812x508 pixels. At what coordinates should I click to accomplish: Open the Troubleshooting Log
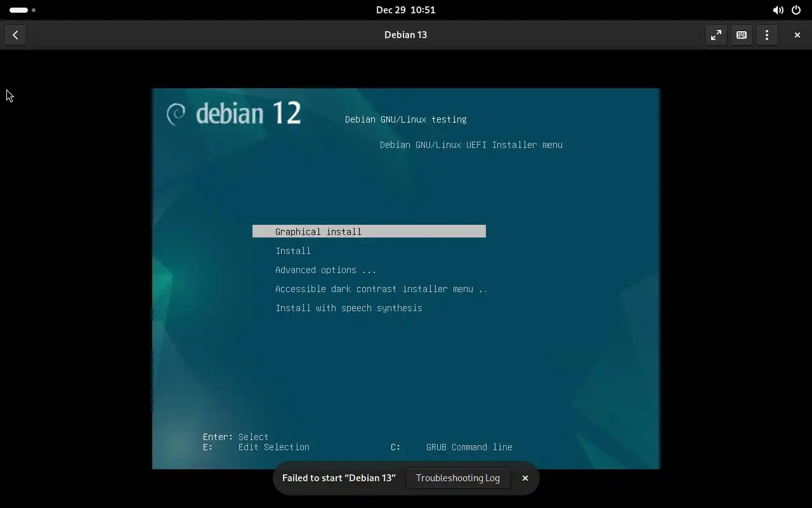[458, 478]
